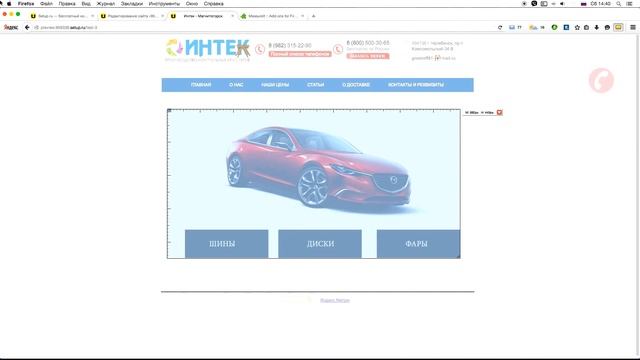This screenshot has height=360, width=640.
Task: Go to ГЛАВНАЯ in the site navigation
Action: pyautogui.click(x=201, y=85)
